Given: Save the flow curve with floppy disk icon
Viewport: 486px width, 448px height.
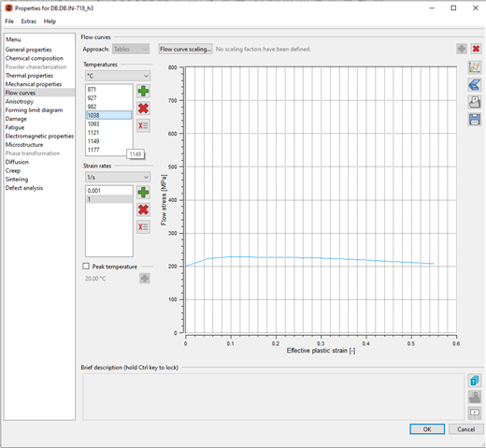Looking at the screenshot, I should [475, 120].
